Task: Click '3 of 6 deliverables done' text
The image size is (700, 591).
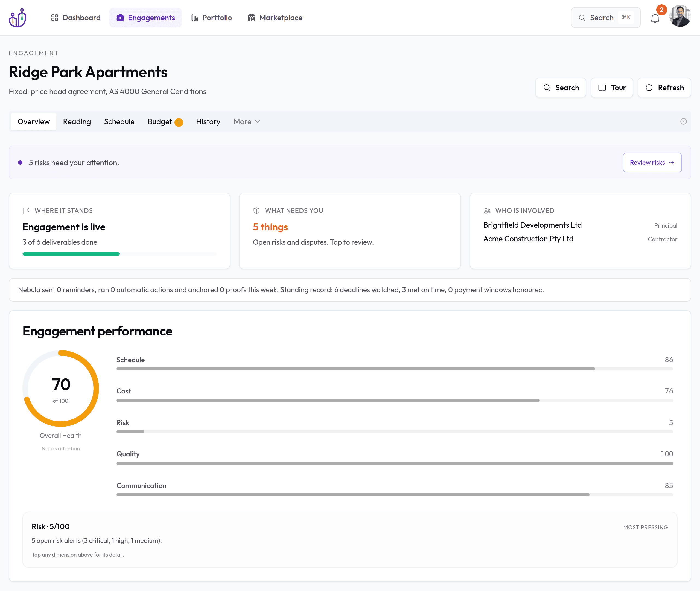Action: [60, 242]
